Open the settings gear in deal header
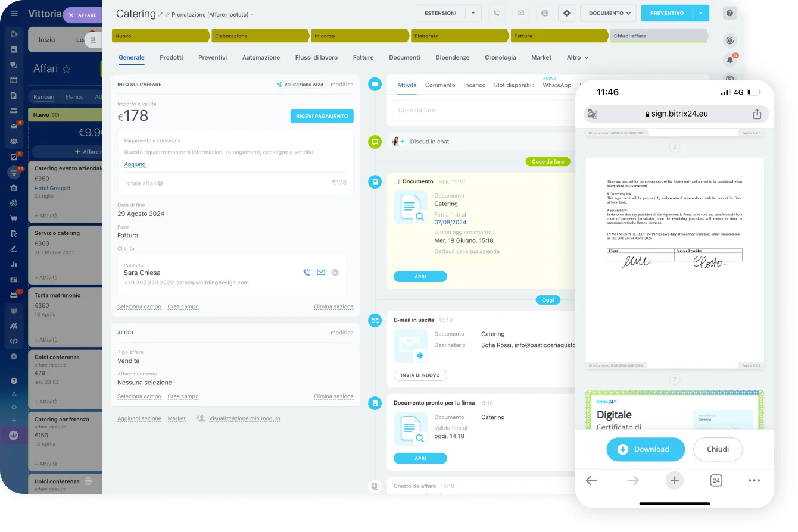This screenshot has width=798, height=532. (x=566, y=13)
